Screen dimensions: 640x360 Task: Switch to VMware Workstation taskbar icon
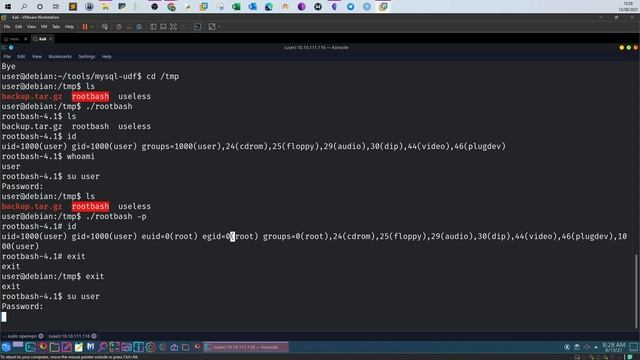tap(383, 7)
